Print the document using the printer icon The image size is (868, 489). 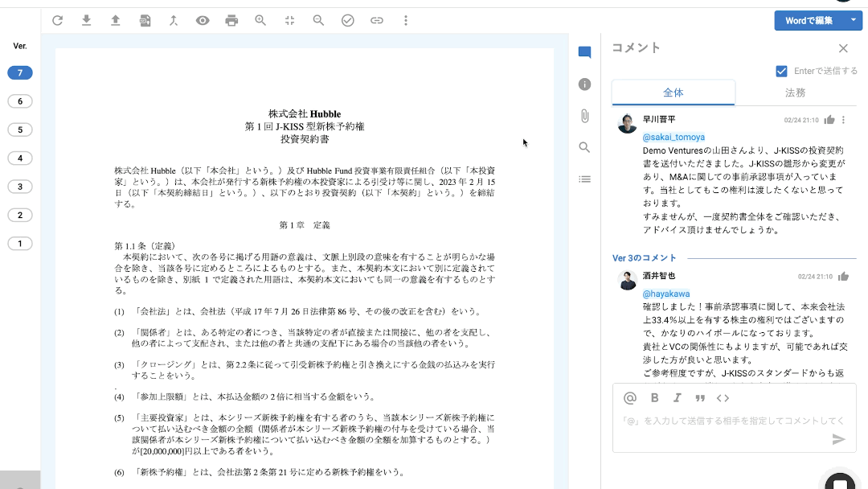pyautogui.click(x=231, y=20)
